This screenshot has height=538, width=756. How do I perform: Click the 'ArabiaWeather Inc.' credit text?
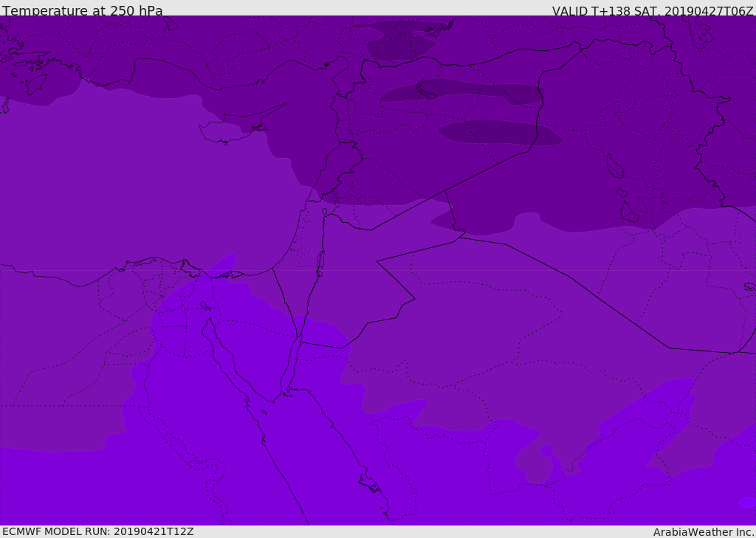704,532
